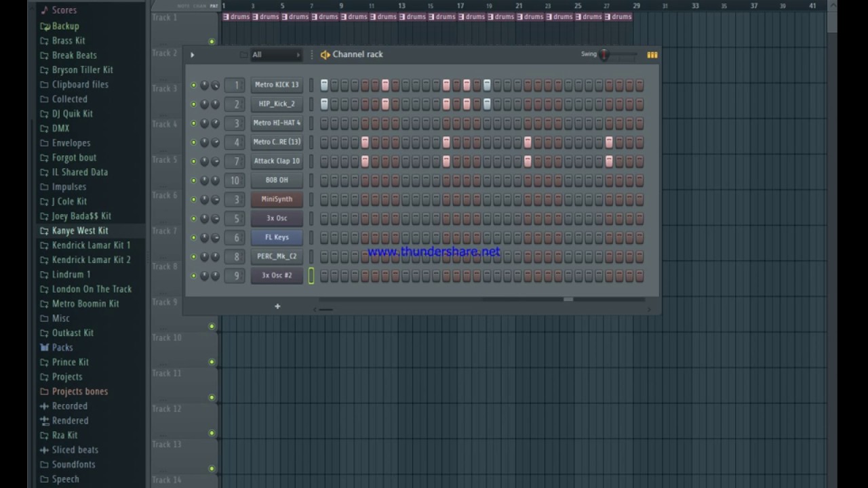
Task: Click the add channel plus button
Action: [277, 306]
